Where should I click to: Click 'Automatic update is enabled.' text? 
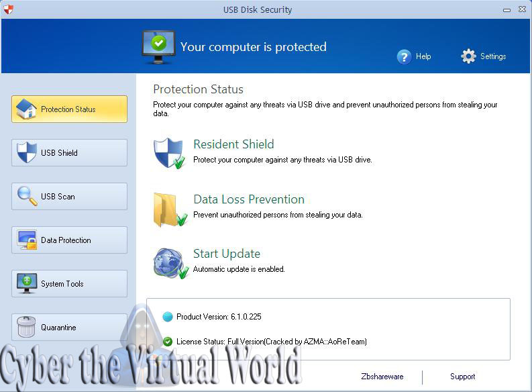[239, 269]
